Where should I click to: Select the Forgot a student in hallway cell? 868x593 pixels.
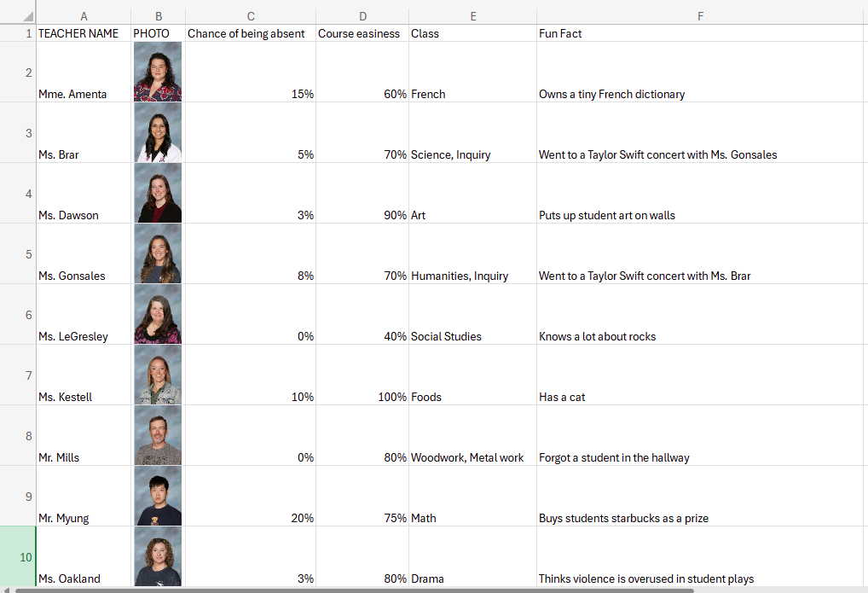(701, 435)
